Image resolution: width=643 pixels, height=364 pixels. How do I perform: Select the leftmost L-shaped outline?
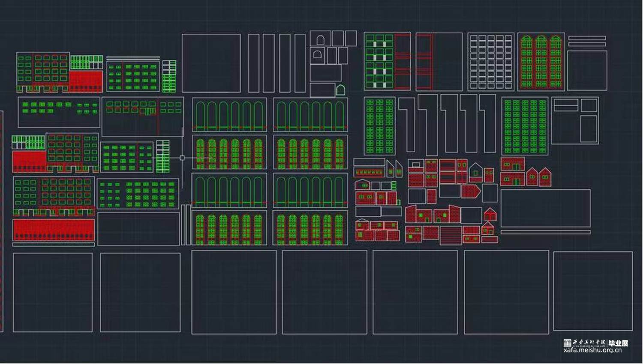click(407, 124)
